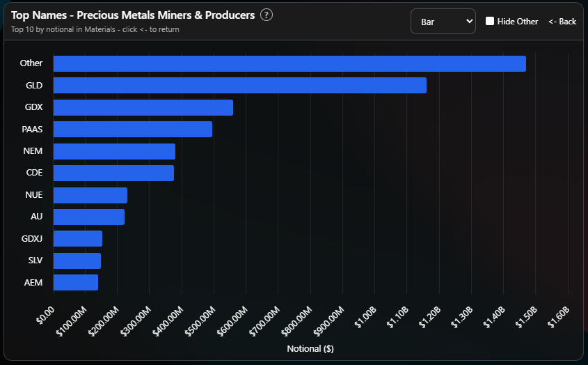Select the Other bar in chart
Screen dimensions: 588x365
click(x=289, y=63)
